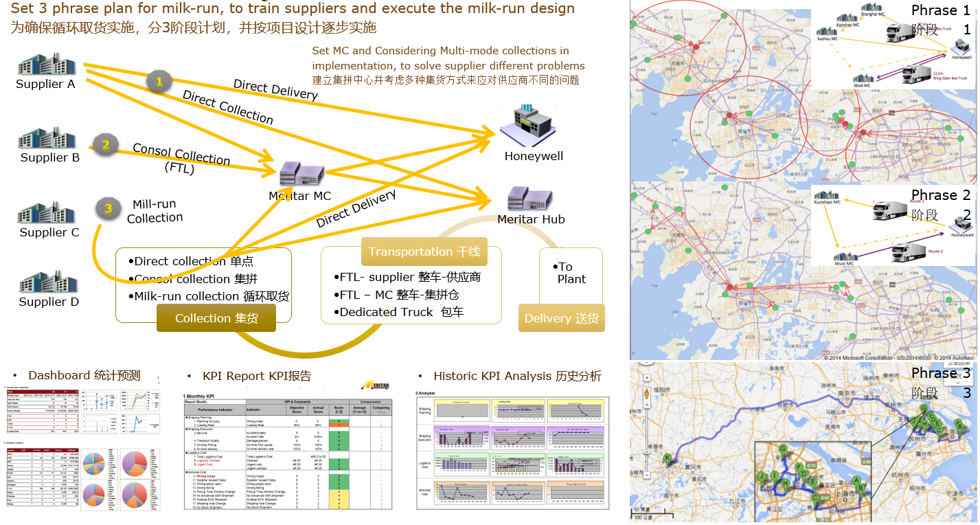This screenshot has width=980, height=525.
Task: Click the grey circle badge numbered 2
Action: click(106, 145)
